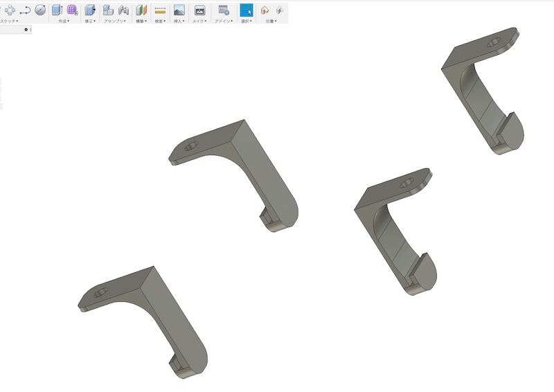Expand the アセンブリ dropdown
Image resolution: width=554 pixels, height=392 pixels.
tap(115, 21)
